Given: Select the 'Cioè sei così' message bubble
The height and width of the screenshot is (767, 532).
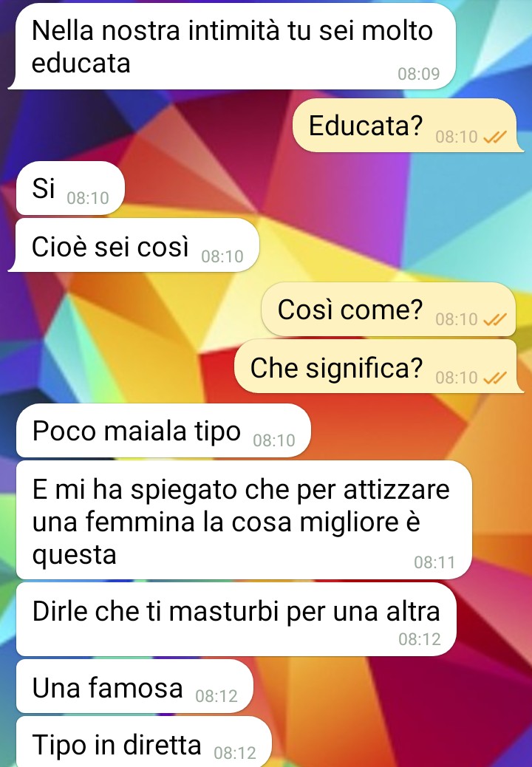Looking at the screenshot, I should point(134,245).
